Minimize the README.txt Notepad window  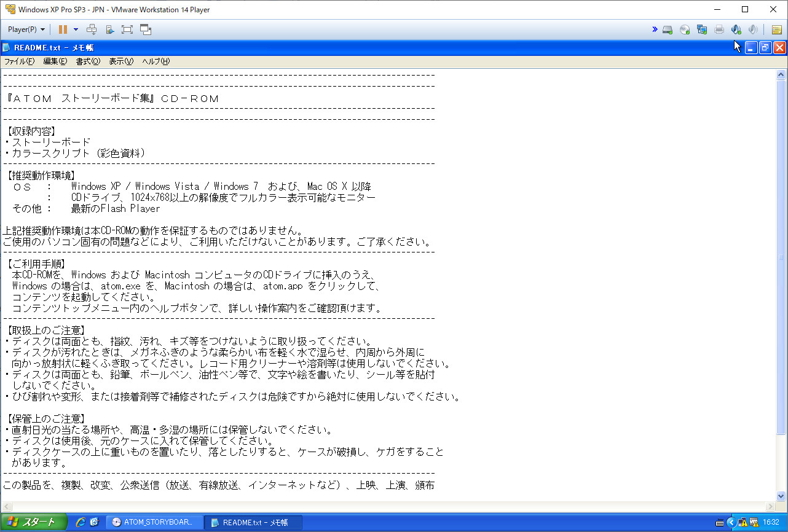(x=751, y=47)
